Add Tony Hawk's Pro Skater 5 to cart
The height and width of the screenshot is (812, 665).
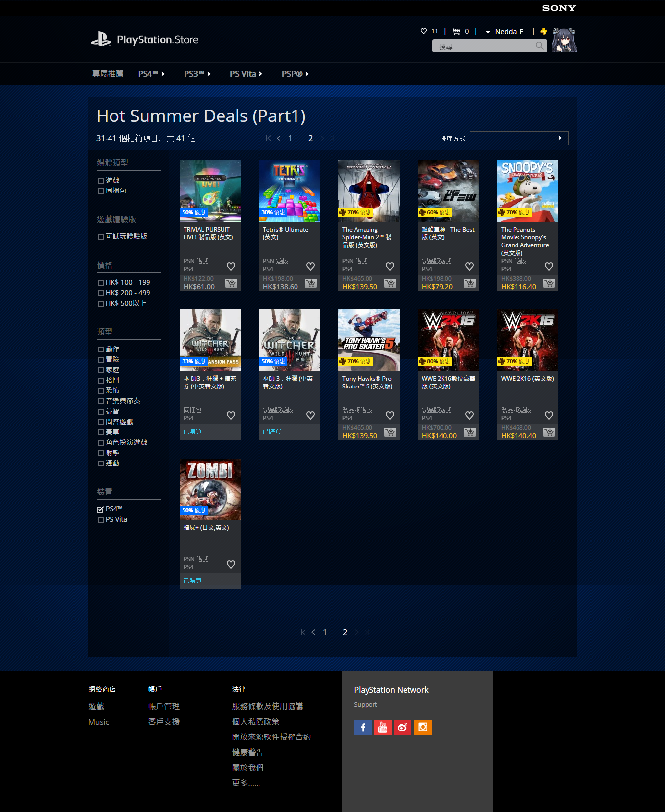[390, 432]
